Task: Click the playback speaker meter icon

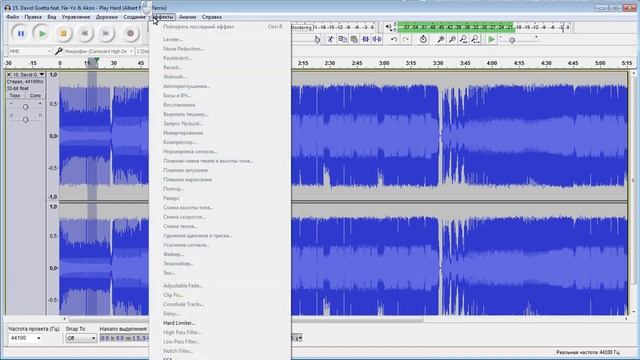Action: coord(389,27)
